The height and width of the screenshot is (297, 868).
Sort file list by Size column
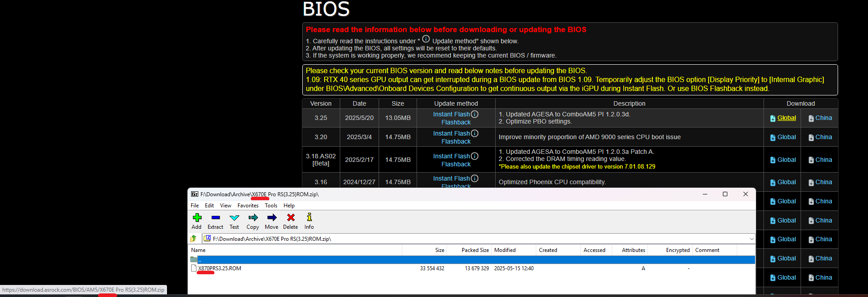(424, 250)
